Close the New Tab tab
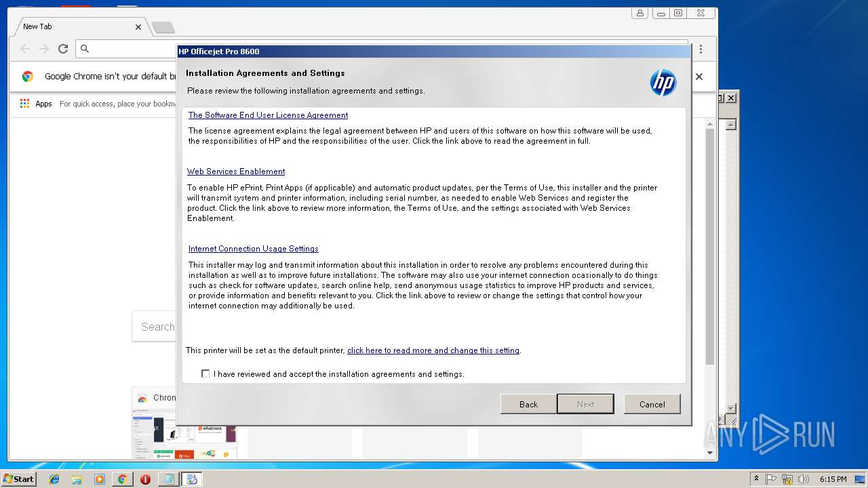 point(138,27)
